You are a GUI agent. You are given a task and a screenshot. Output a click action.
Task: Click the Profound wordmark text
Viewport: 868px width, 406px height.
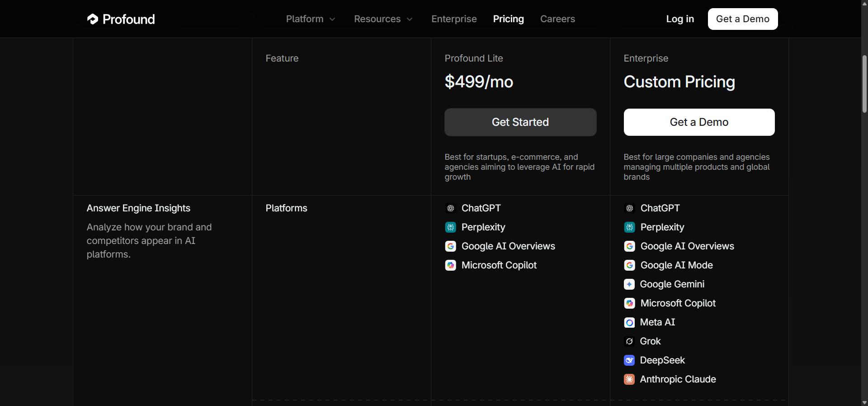coord(129,19)
